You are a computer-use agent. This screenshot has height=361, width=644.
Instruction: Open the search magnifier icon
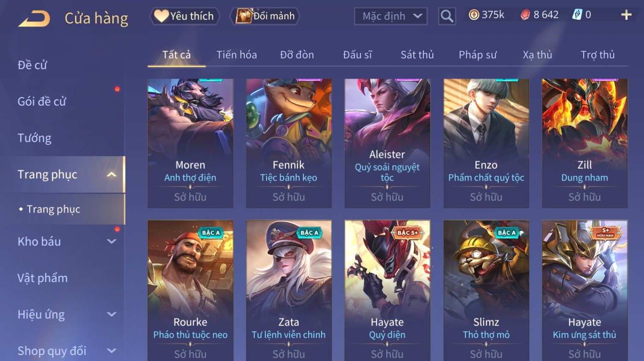(x=447, y=16)
